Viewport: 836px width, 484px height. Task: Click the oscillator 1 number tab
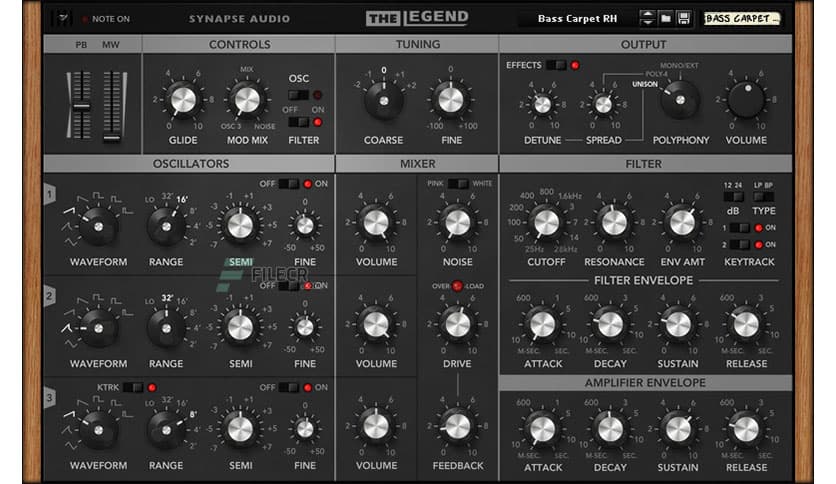(x=50, y=195)
